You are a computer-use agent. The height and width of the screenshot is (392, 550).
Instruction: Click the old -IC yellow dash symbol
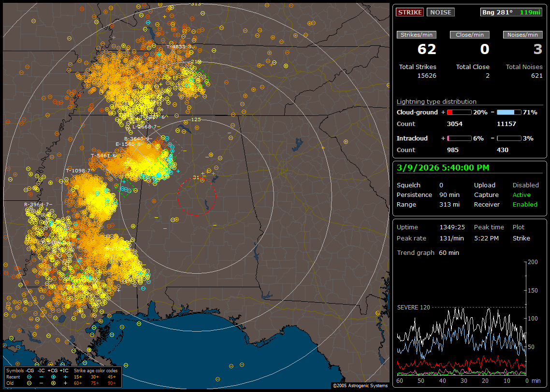click(41, 383)
